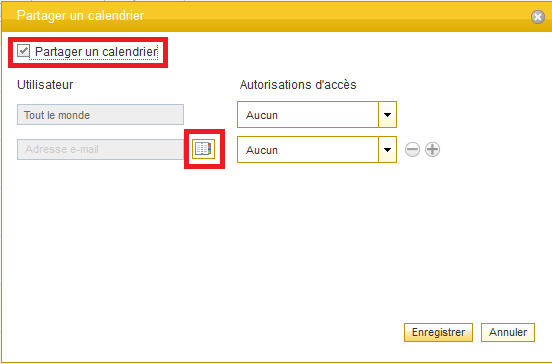This screenshot has height=364, width=552.
Task: Click the Autorisations d'accès column heading
Action: click(x=298, y=85)
